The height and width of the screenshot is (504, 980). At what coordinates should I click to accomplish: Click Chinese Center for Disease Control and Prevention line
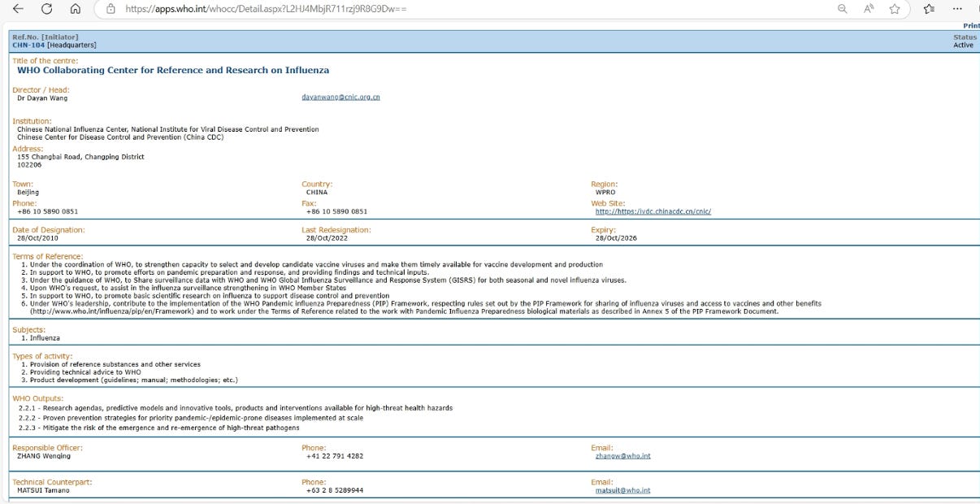120,137
